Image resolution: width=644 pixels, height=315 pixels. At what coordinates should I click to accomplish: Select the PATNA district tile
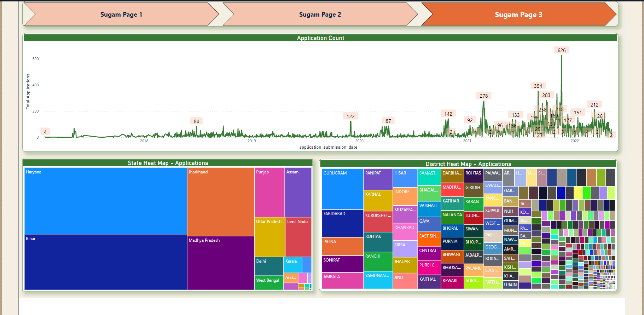click(342, 246)
